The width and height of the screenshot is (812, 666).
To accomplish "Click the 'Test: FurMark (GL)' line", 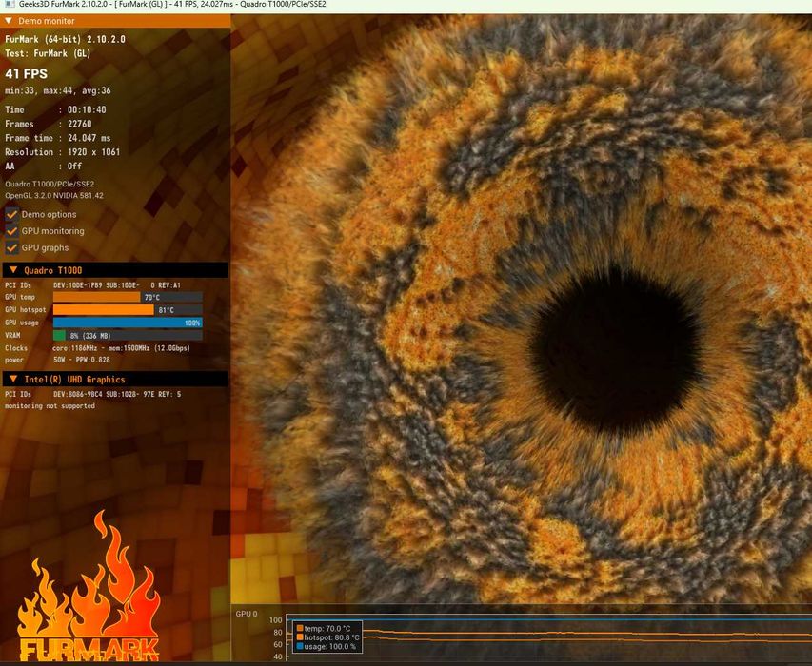I will (x=48, y=53).
